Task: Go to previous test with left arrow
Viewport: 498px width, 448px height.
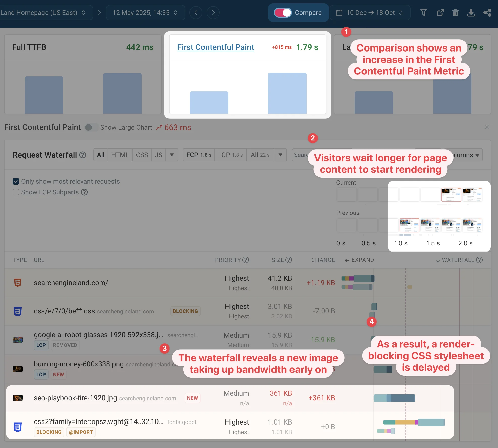Action: point(196,13)
